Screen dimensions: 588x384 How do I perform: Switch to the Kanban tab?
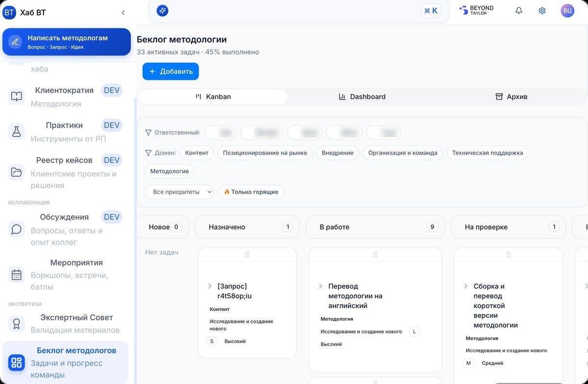(x=213, y=96)
